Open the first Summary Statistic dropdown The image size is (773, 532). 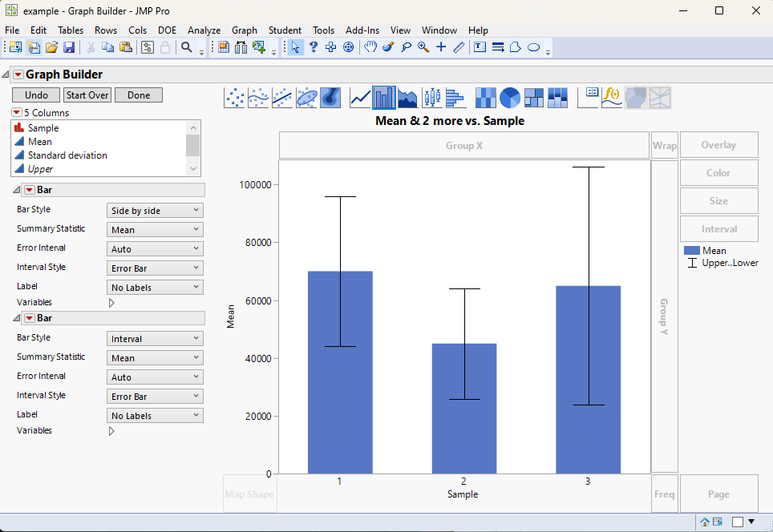pos(155,230)
